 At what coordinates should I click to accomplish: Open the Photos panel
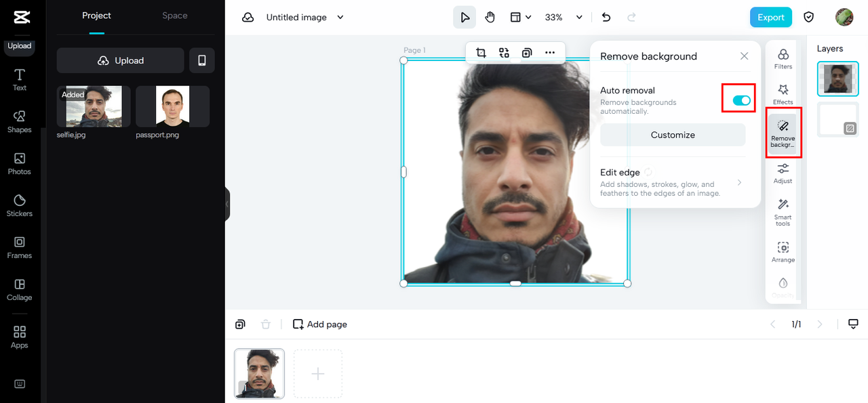coord(20,163)
